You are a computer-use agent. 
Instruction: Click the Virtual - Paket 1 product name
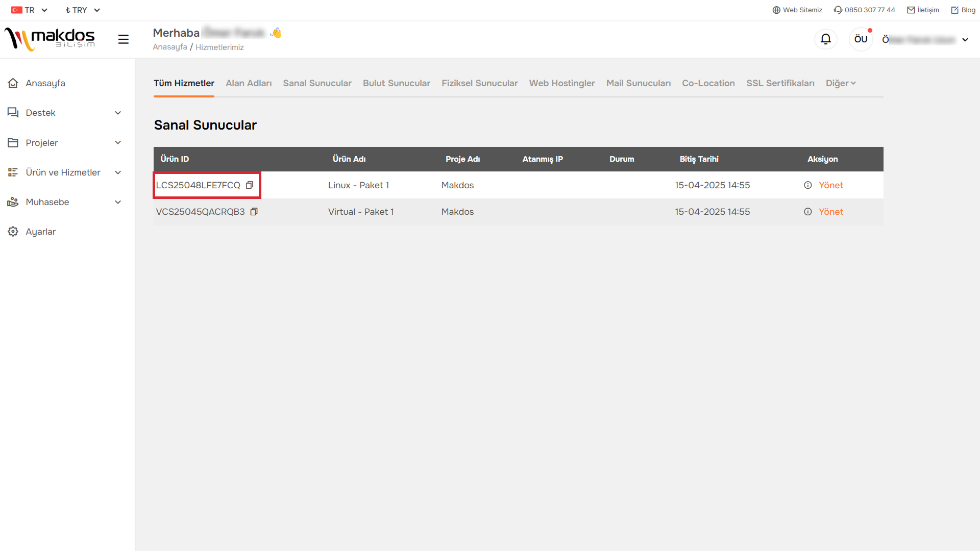(361, 212)
